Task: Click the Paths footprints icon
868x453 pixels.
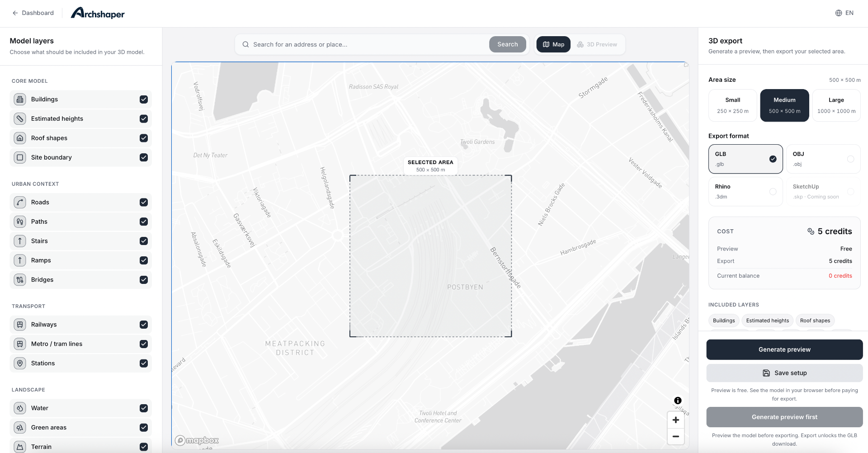Action: click(20, 222)
